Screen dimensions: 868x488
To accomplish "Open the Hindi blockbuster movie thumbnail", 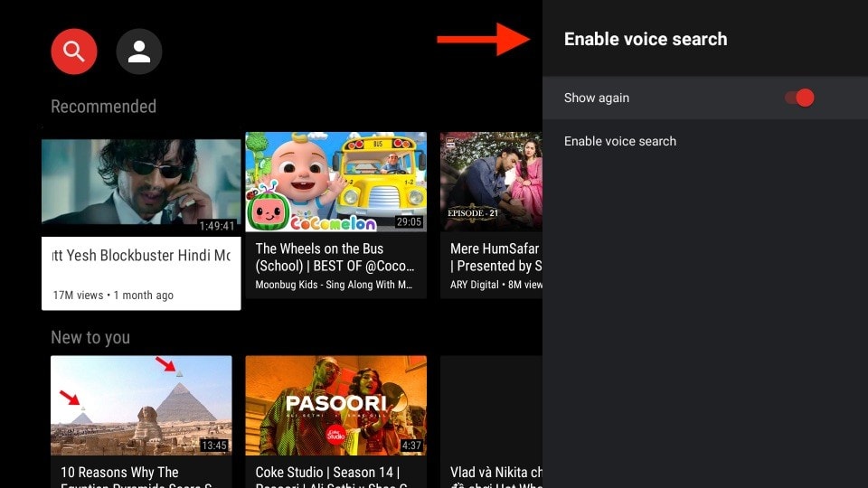I will pyautogui.click(x=141, y=182).
